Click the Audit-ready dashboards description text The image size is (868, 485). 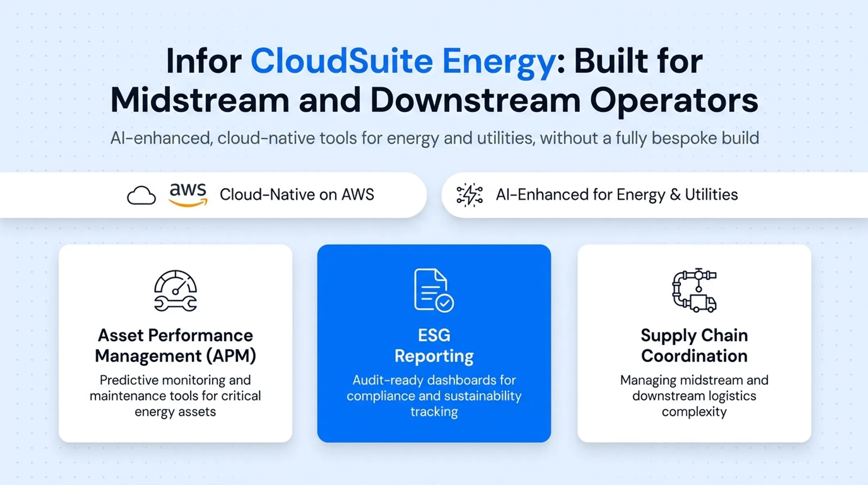[434, 396]
